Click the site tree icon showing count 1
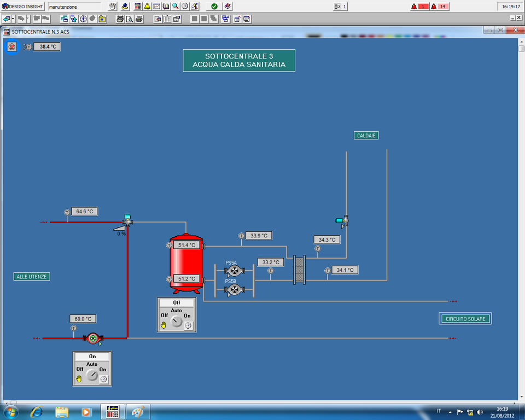 (340, 7)
